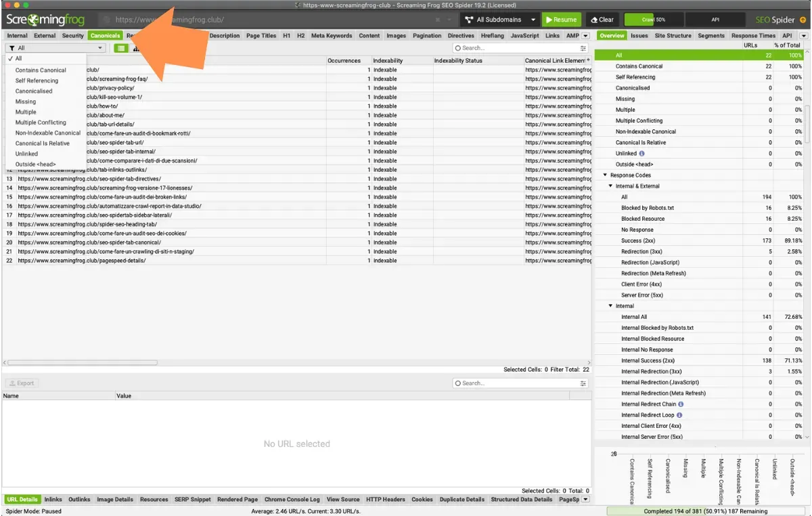Show more right panel tabs after API
The width and height of the screenshot is (812, 516).
(803, 36)
